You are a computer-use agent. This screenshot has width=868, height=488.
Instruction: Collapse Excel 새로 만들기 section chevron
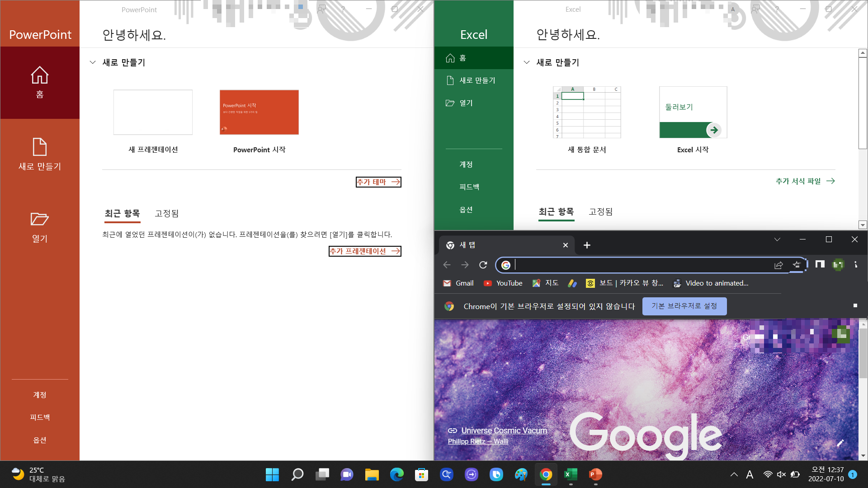[x=527, y=62]
